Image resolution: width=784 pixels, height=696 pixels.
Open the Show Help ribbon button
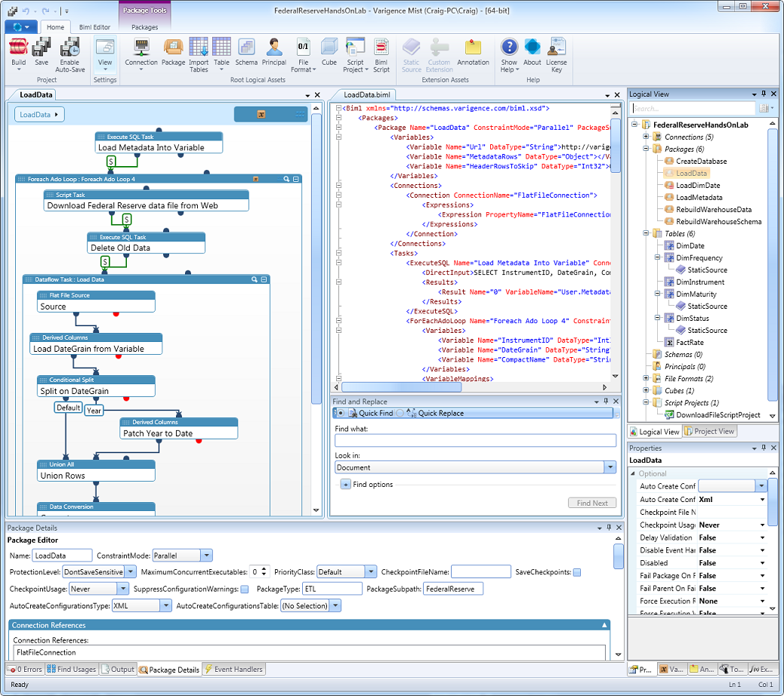click(x=509, y=55)
